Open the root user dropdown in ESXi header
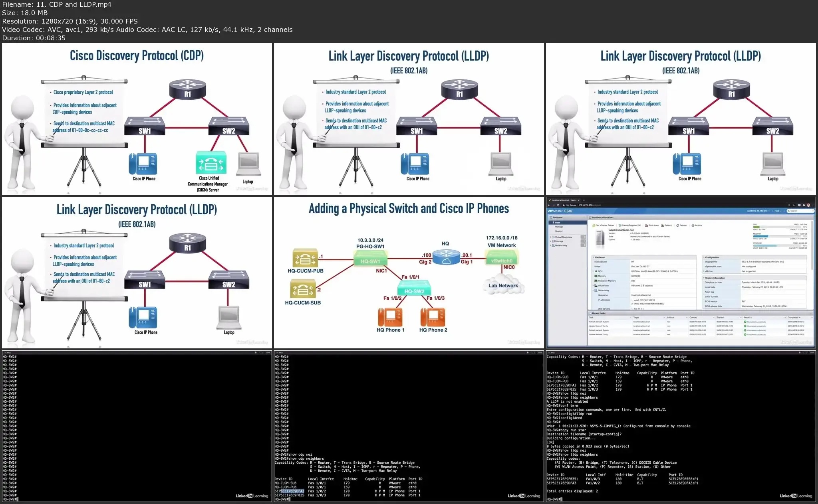The height and width of the screenshot is (504, 818). 758,211
